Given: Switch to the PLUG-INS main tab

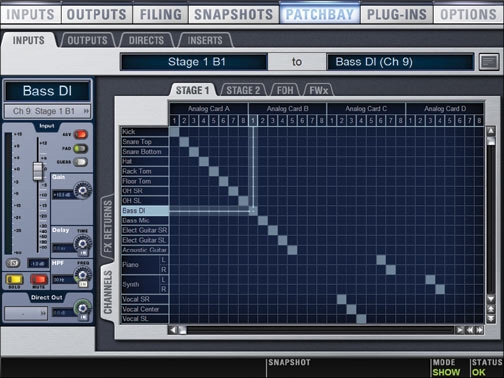Looking at the screenshot, I should [x=397, y=15].
